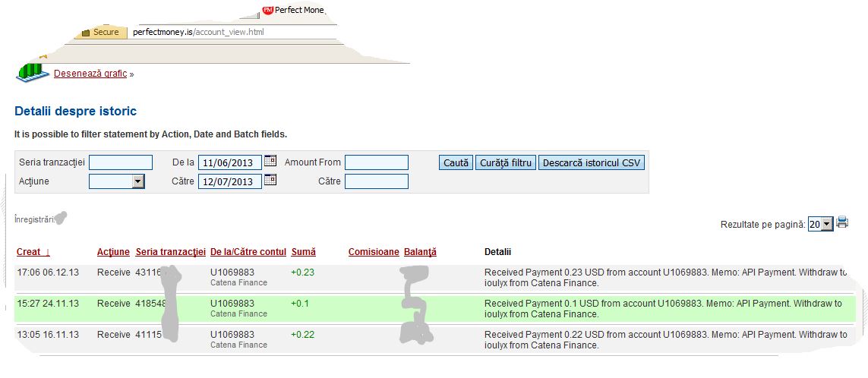Screen dimensions: 868x378
Task: Click the Secure padlock badge
Action: [x=99, y=33]
